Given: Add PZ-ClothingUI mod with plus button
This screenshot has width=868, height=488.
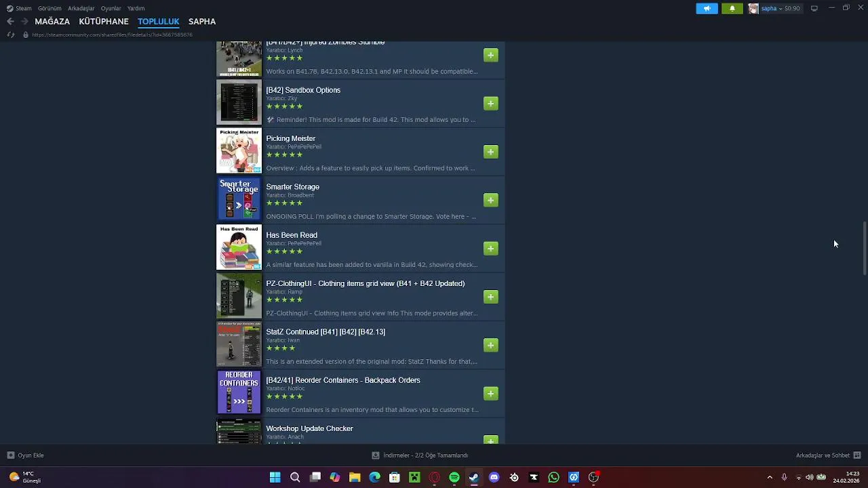Looking at the screenshot, I should pyautogui.click(x=491, y=297).
